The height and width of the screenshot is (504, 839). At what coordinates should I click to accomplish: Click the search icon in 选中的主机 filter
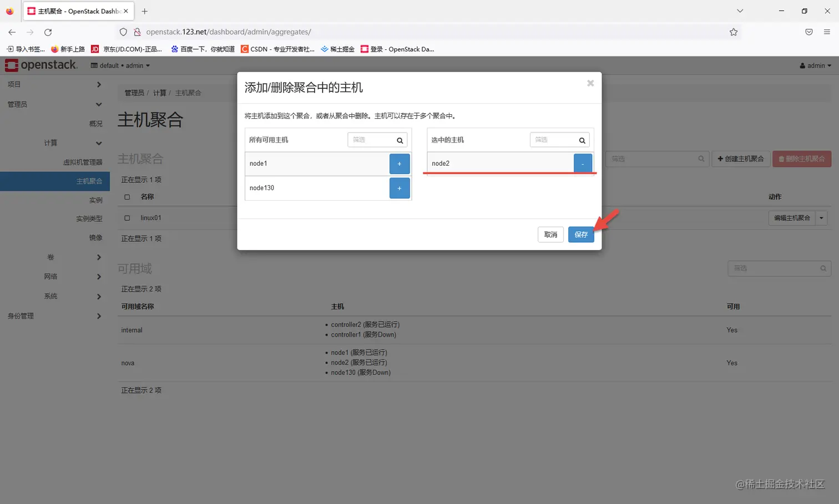(x=582, y=140)
